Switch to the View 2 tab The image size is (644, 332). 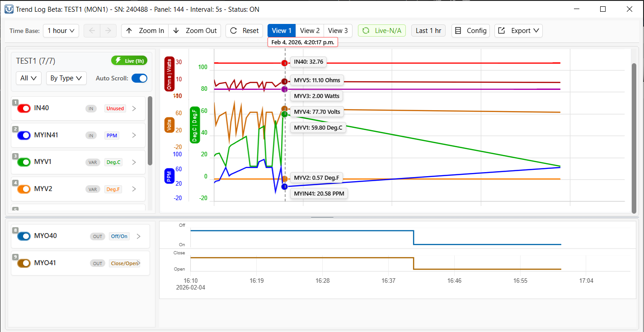pyautogui.click(x=310, y=31)
